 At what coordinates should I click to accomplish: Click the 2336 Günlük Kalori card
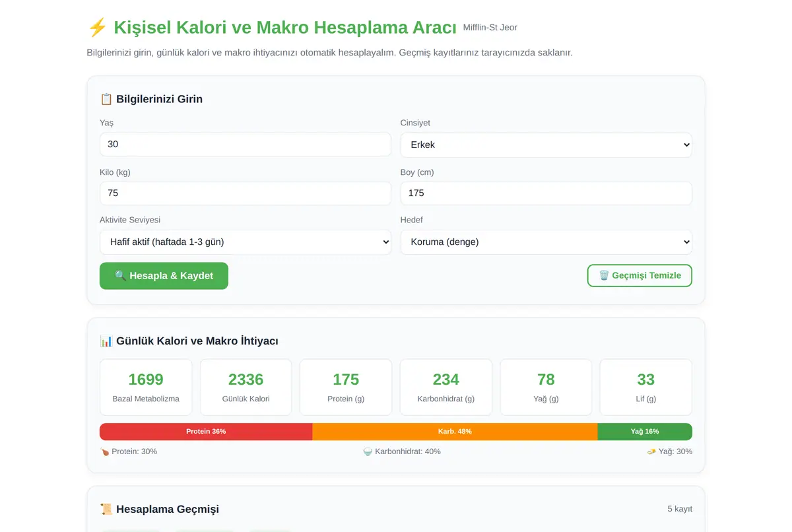(x=246, y=387)
